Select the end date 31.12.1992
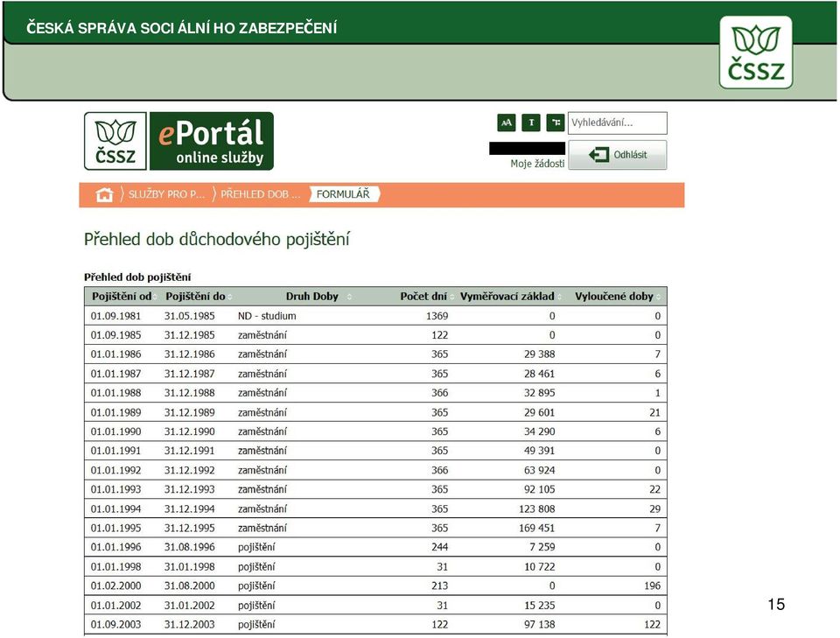This screenshot has width=840, height=638. coord(190,470)
